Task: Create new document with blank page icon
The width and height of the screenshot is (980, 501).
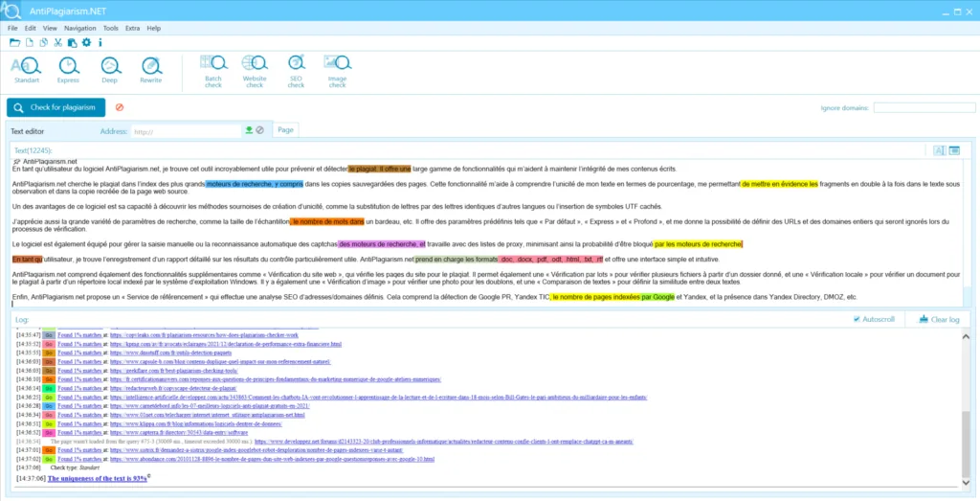Action: [x=30, y=42]
